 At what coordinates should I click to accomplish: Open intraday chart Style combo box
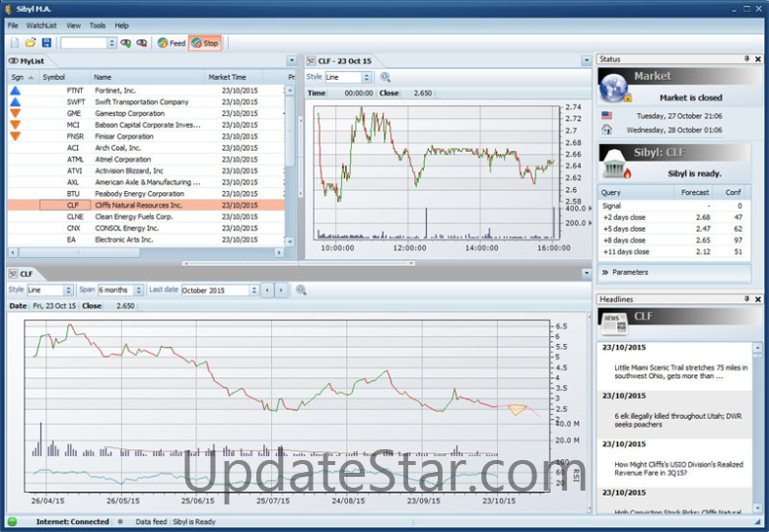pyautogui.click(x=348, y=77)
